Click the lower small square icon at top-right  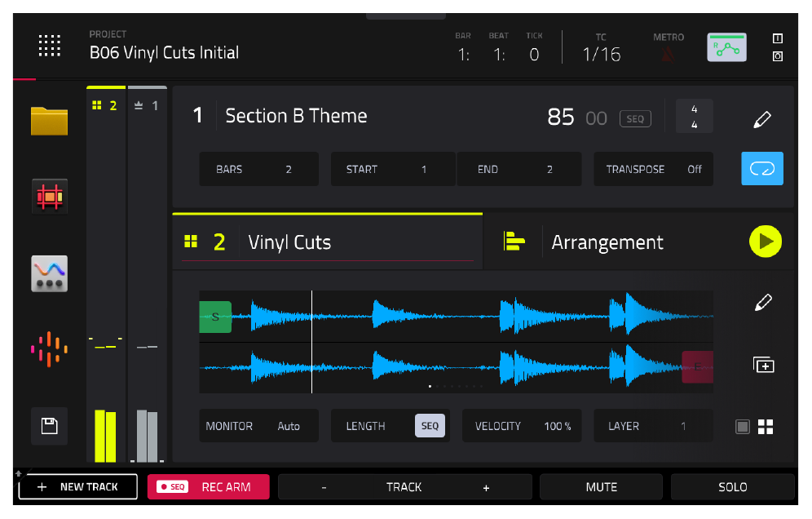[777, 56]
